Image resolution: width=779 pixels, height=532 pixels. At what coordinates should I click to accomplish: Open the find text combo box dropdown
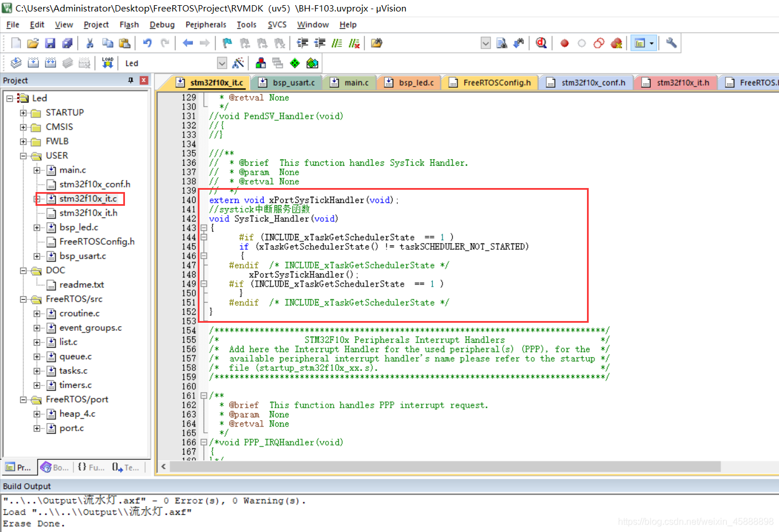pyautogui.click(x=486, y=43)
